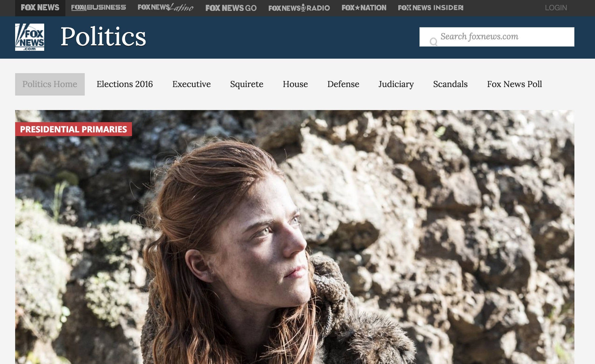Screen dimensions: 595x364
Task: Open Fox Business network logo link
Action: [98, 8]
